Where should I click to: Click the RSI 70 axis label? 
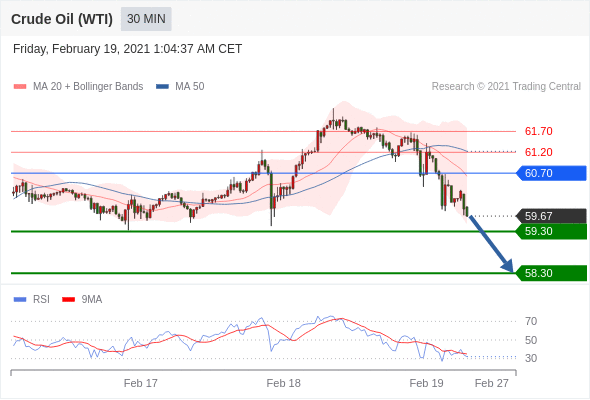(x=531, y=321)
